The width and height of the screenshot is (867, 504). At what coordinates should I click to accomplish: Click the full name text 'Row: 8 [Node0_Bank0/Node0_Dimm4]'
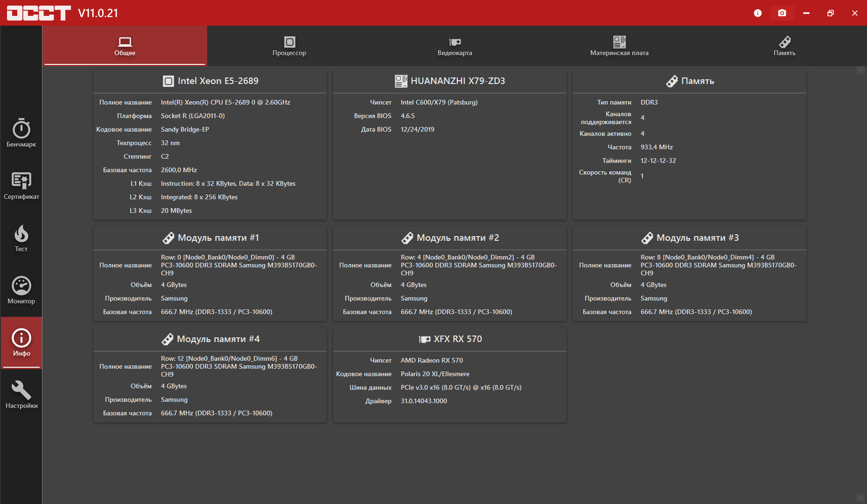coord(697,257)
